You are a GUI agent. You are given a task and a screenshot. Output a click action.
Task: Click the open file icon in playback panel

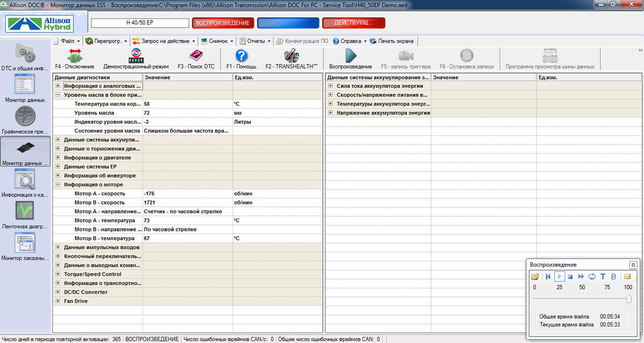click(x=535, y=277)
